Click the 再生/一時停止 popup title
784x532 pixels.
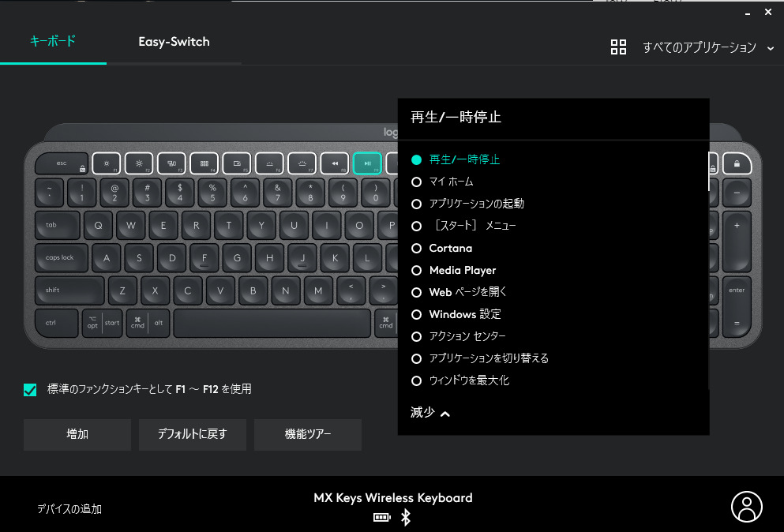(456, 117)
